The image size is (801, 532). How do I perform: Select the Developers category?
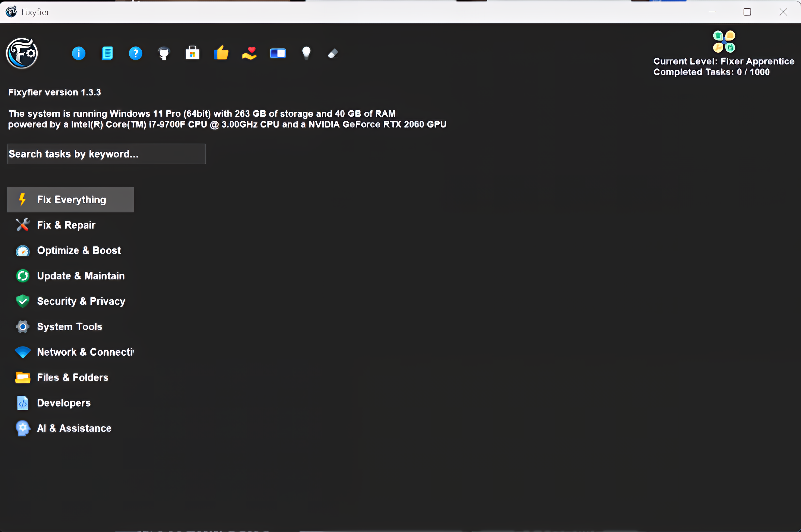click(64, 403)
